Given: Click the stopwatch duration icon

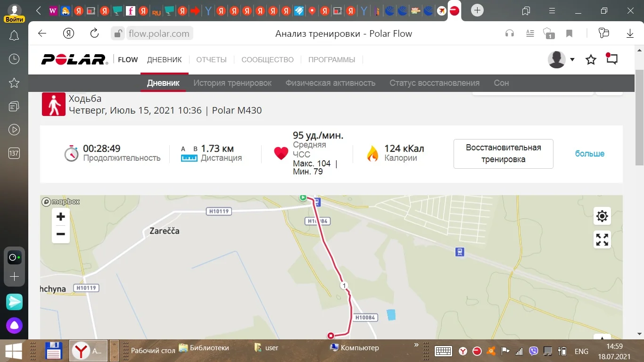Looking at the screenshot, I should [x=71, y=154].
